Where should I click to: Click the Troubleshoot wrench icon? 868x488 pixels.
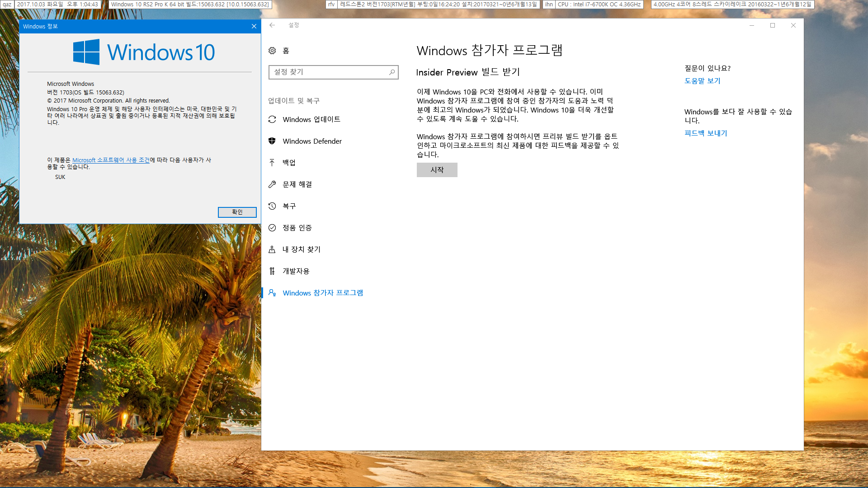tap(272, 184)
